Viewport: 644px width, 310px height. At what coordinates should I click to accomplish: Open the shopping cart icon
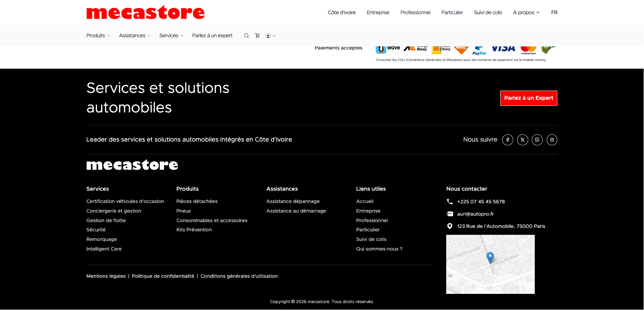(258, 36)
